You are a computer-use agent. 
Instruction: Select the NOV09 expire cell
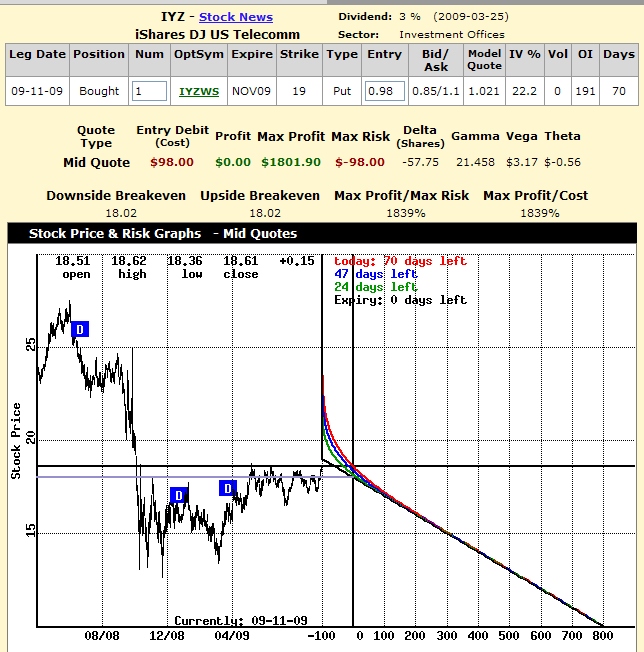click(252, 91)
